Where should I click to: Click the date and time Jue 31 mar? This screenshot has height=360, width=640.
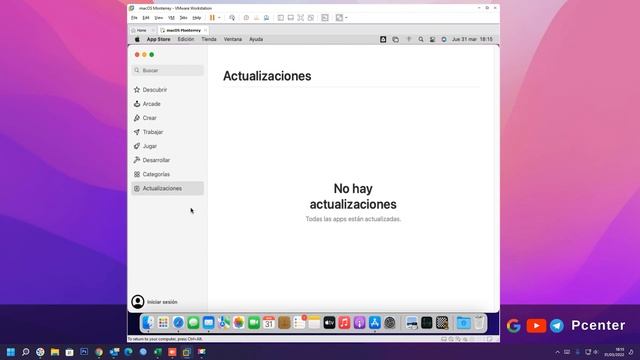[472, 40]
